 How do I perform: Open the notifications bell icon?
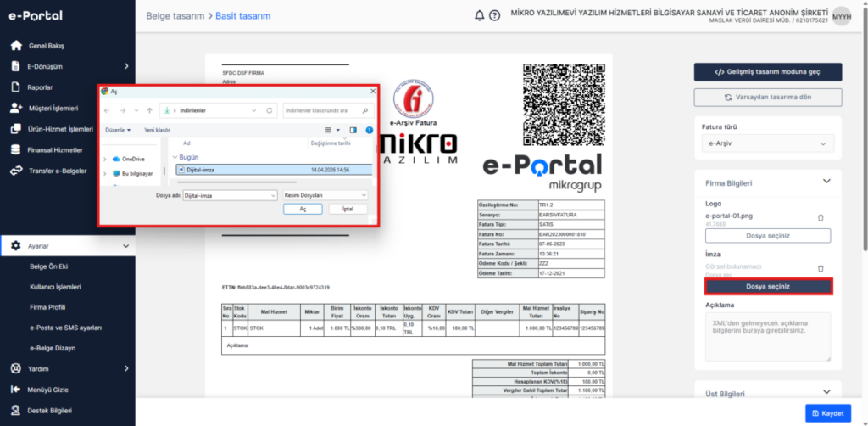(480, 15)
